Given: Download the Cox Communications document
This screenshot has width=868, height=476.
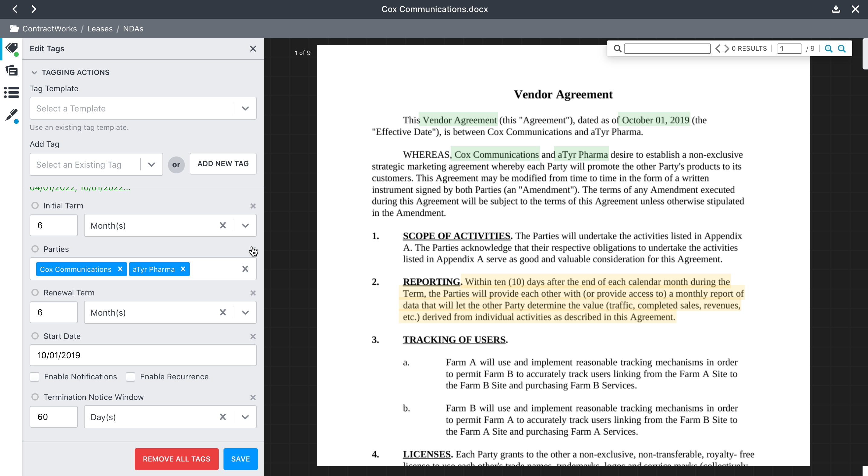Looking at the screenshot, I should coord(836,9).
